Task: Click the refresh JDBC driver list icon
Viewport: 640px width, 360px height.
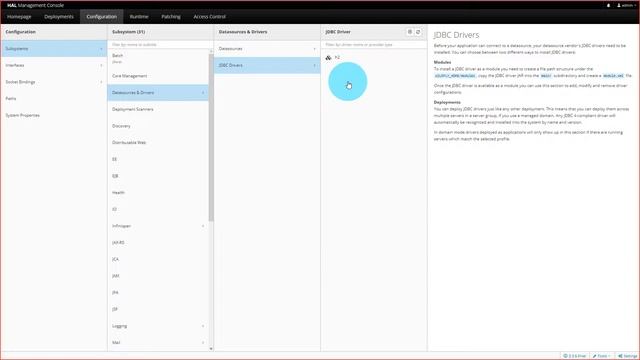Action: [418, 32]
